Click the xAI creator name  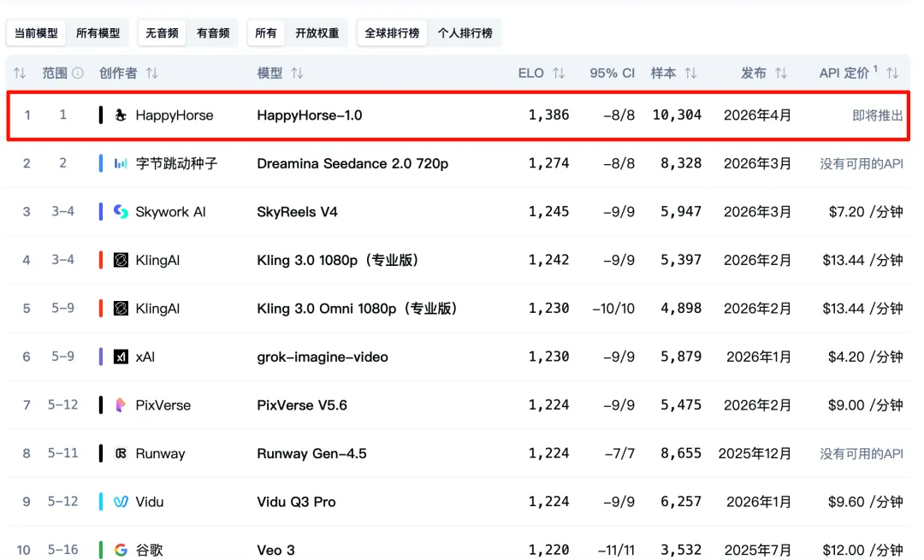coord(145,357)
